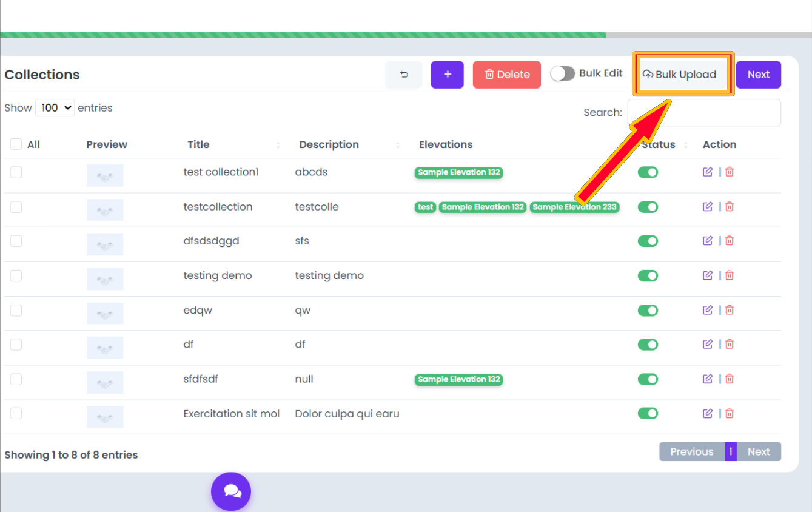
Task: Open preview thumbnail of 'sfdfsdf'
Action: click(x=105, y=382)
